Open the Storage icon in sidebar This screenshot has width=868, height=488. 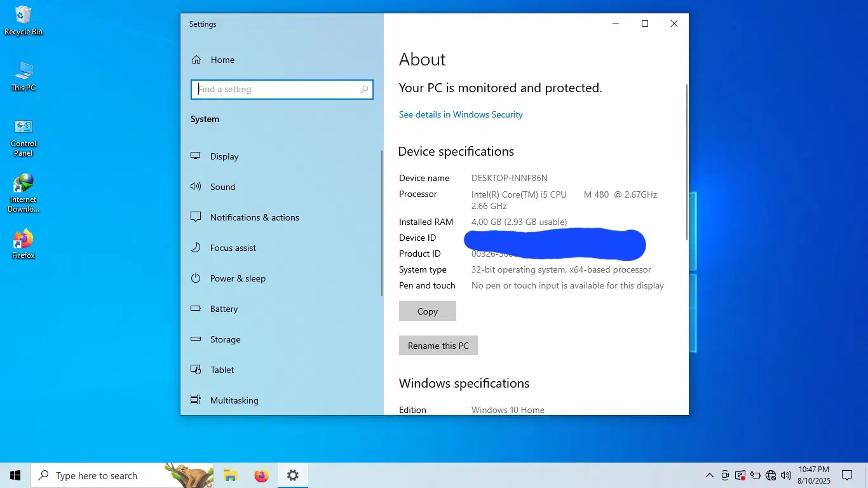tap(196, 339)
